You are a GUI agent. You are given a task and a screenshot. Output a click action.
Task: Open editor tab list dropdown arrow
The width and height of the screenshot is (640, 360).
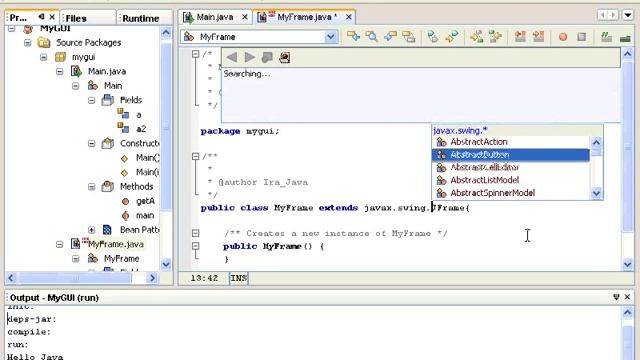(628, 15)
